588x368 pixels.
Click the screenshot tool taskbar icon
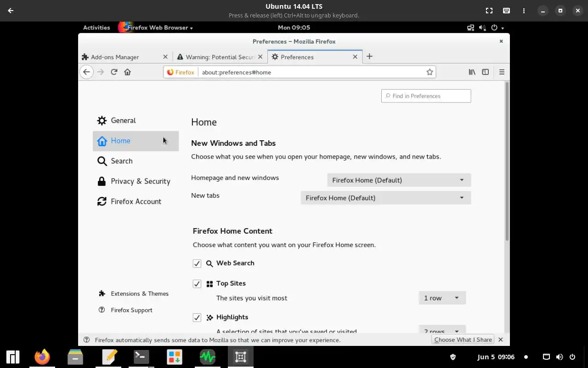pos(241,357)
